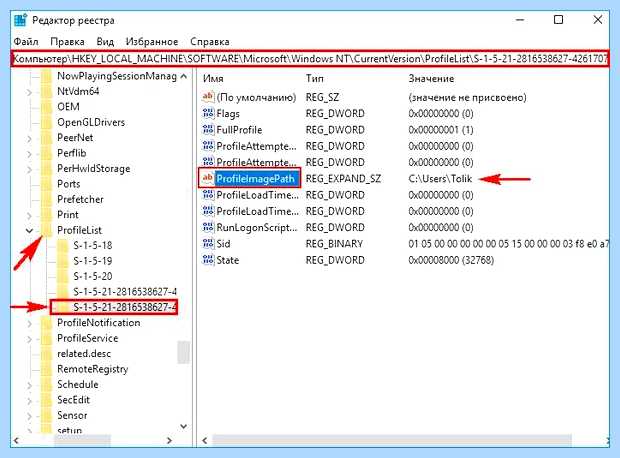Select the FullProfile value icon

pos(208,130)
